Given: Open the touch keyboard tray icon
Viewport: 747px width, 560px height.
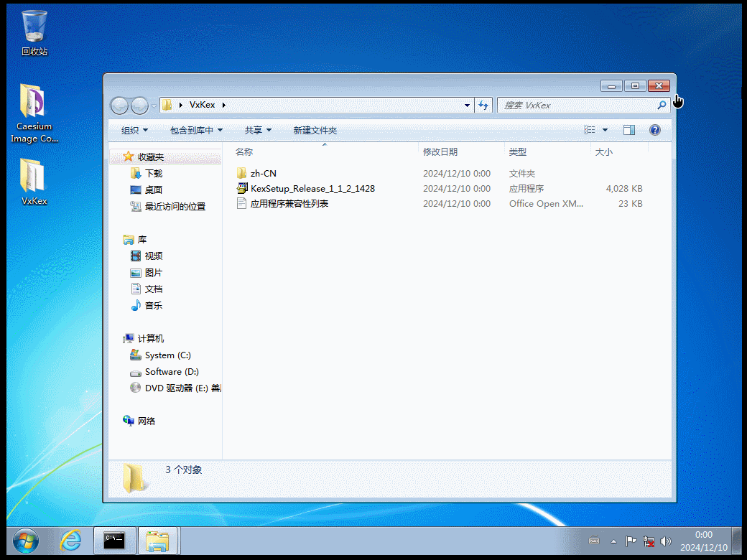Looking at the screenshot, I should pos(594,541).
